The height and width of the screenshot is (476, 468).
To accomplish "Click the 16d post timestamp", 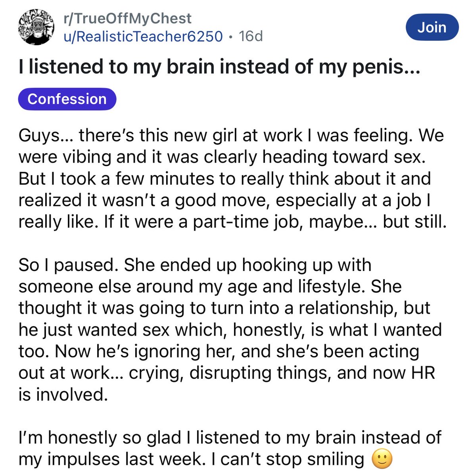I will point(251,36).
